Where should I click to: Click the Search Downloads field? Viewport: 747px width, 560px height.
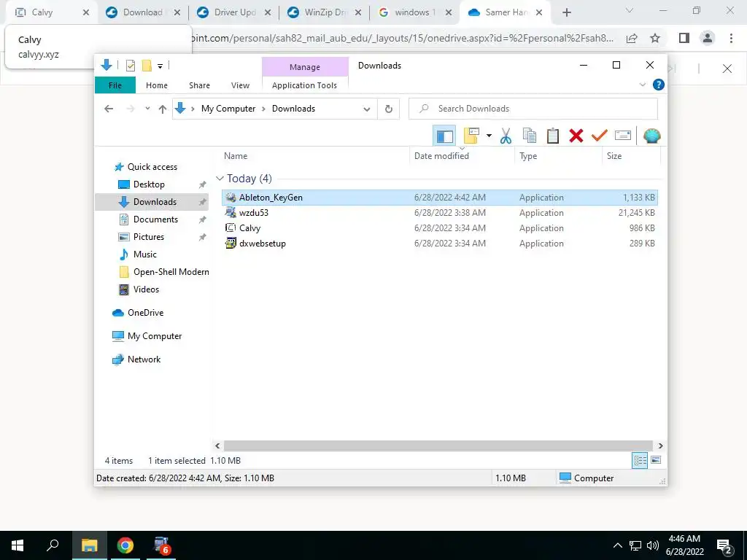click(x=533, y=109)
